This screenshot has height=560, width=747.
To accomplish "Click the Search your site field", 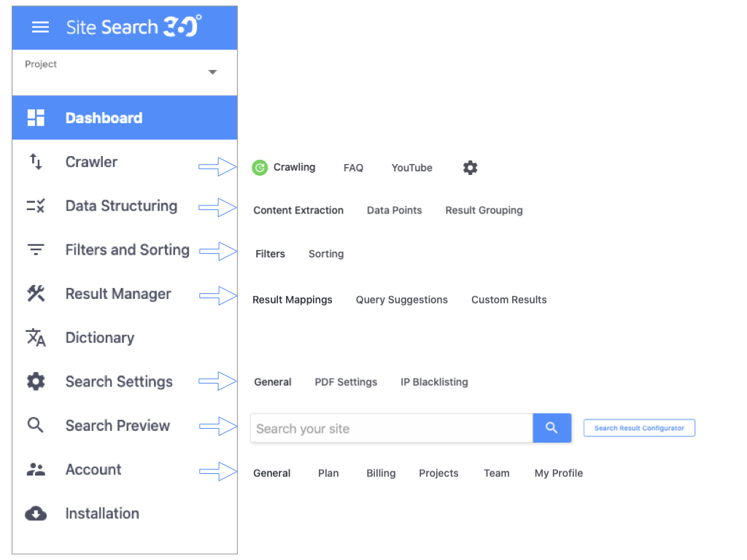I will (x=391, y=428).
